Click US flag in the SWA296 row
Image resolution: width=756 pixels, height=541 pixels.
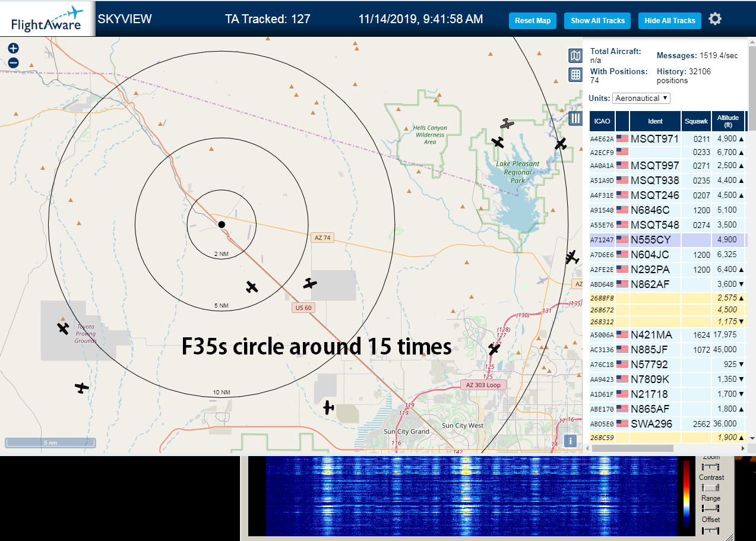(622, 424)
